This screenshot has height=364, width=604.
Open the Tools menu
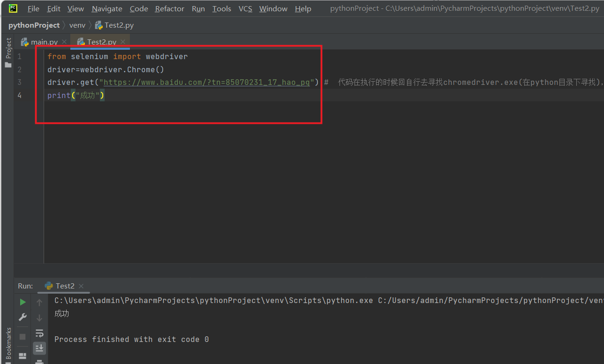point(222,8)
